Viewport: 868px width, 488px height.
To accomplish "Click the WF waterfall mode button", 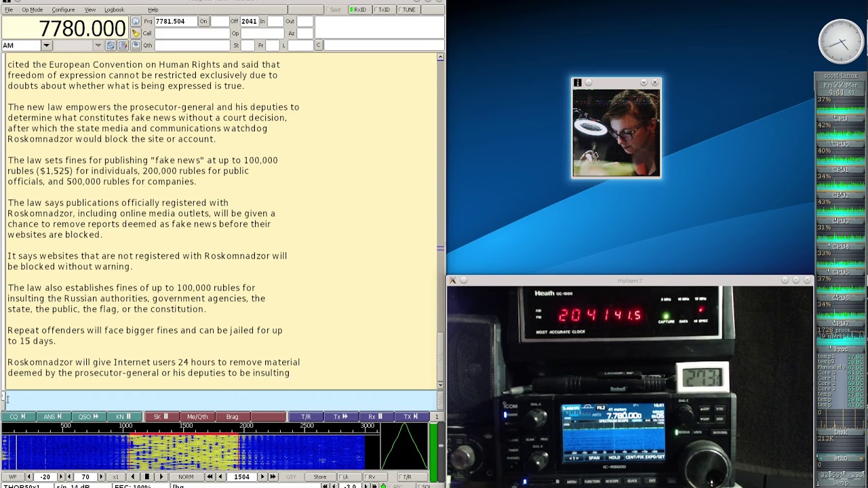I will (13, 477).
